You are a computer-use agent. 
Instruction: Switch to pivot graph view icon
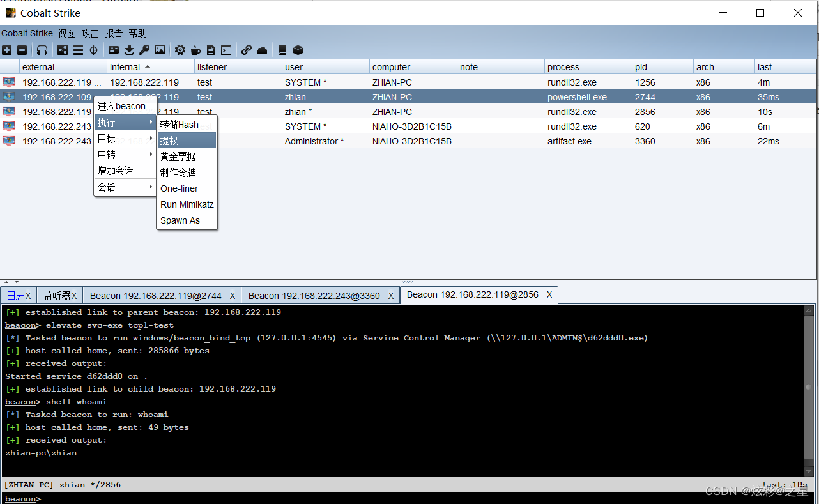point(63,50)
